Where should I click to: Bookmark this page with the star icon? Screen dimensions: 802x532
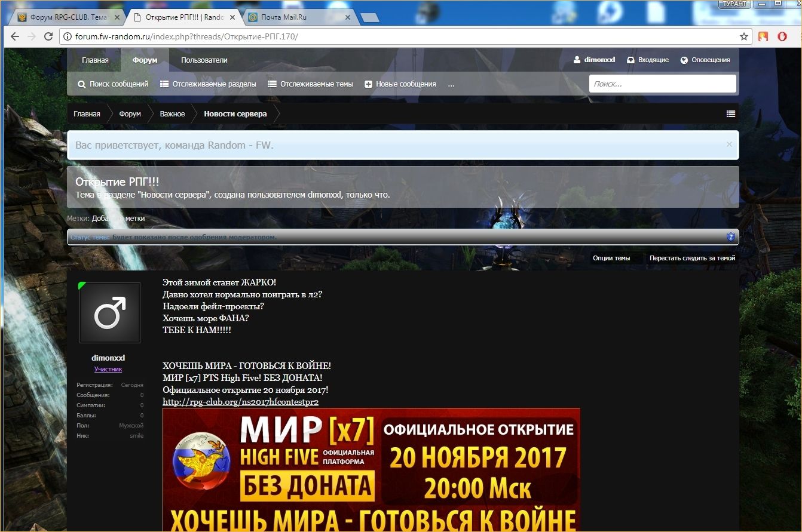click(x=744, y=36)
